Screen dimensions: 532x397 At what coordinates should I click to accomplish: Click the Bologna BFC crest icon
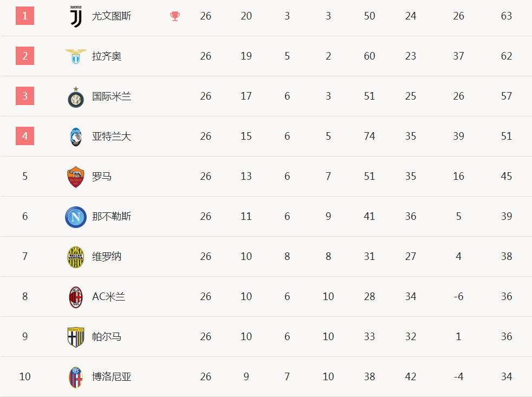pos(76,377)
